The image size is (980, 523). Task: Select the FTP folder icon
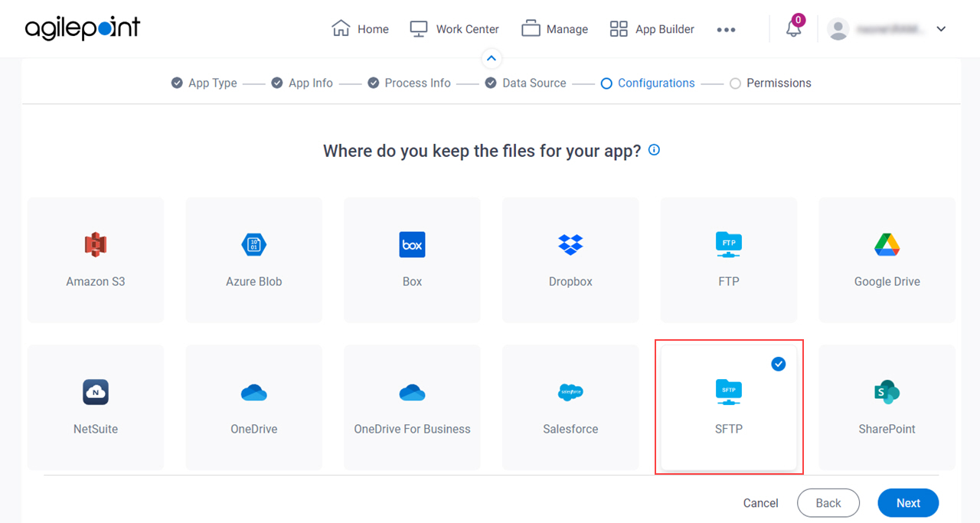click(729, 244)
